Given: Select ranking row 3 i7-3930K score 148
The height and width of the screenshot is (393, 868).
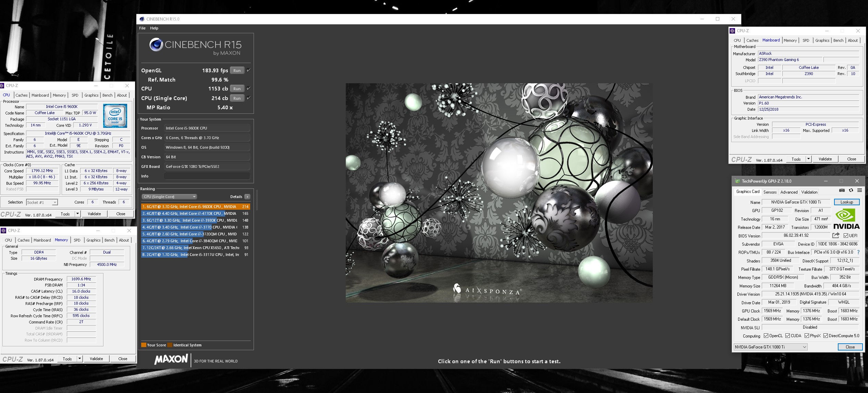Looking at the screenshot, I should point(196,220).
